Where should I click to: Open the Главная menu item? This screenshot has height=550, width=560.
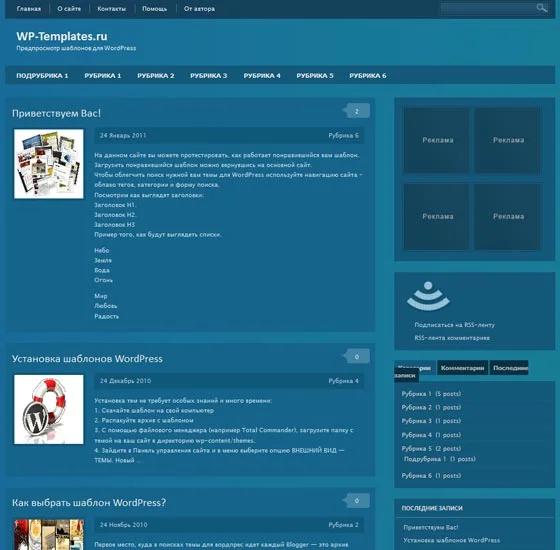tap(29, 9)
